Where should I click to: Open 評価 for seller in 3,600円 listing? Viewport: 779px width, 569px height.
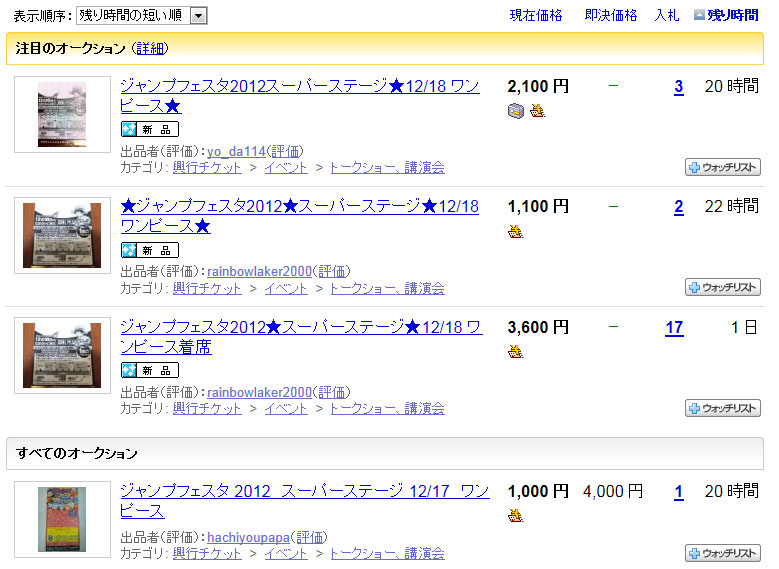click(332, 392)
